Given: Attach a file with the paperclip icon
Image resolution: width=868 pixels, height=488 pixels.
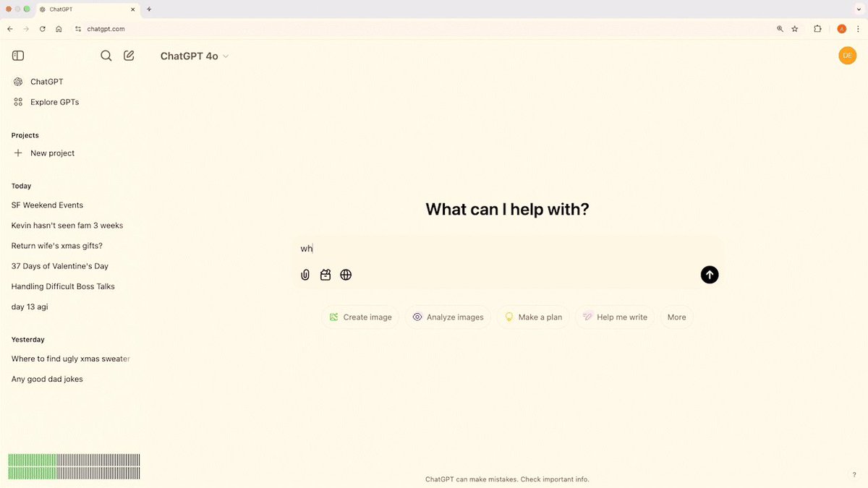Looking at the screenshot, I should 305,275.
